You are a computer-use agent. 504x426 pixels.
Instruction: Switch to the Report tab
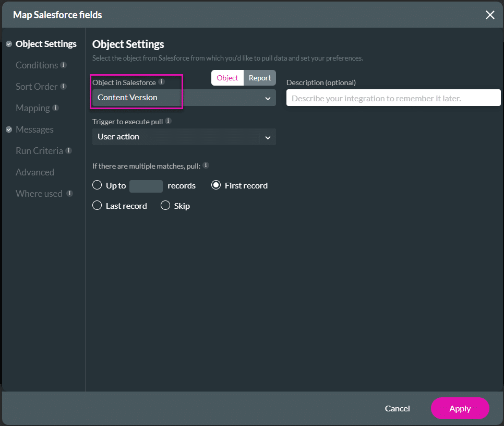tap(259, 77)
